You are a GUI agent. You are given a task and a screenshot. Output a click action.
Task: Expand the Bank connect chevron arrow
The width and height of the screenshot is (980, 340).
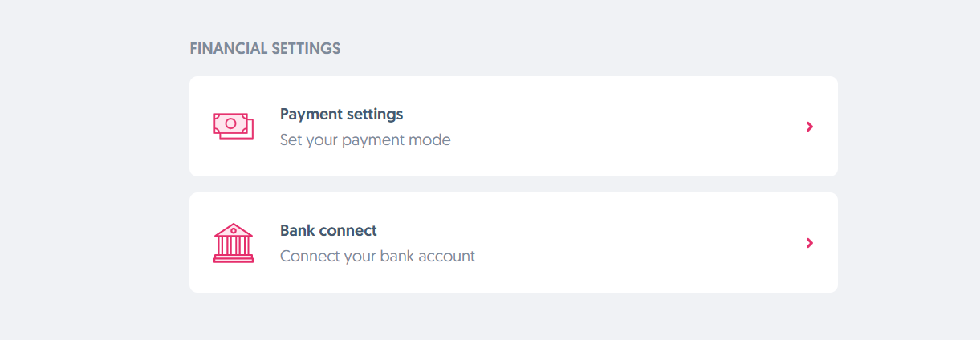[x=810, y=243]
